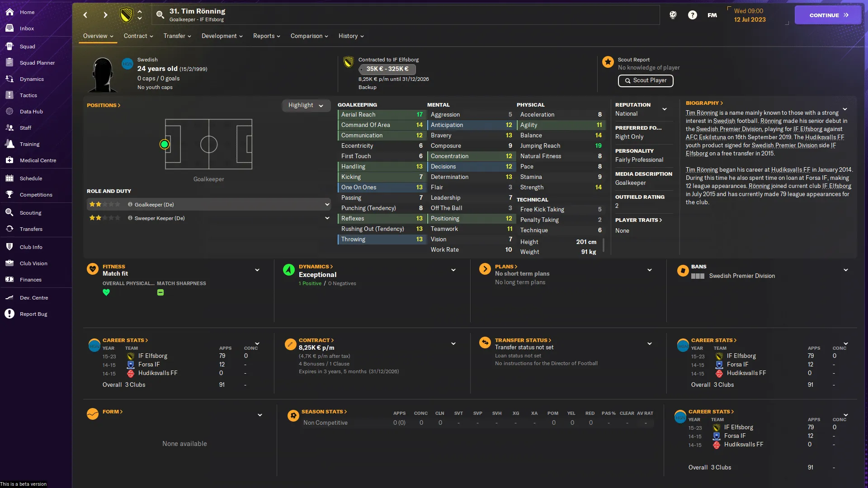Click the player name search field
This screenshot has width=868, height=488.
click(406, 15)
